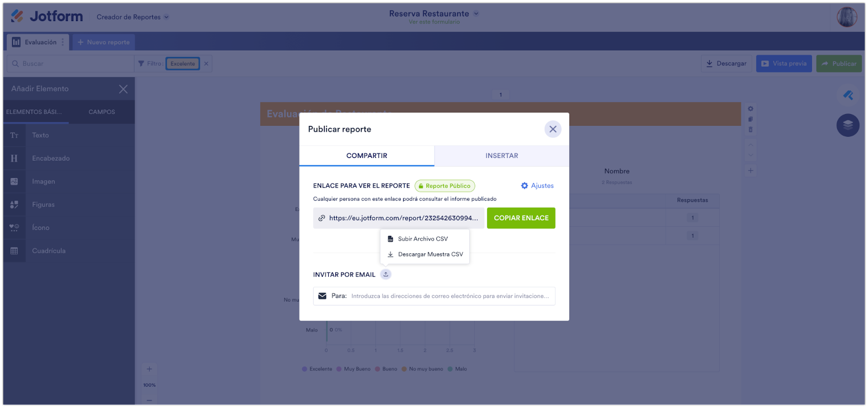Click the COPIAR ENLACE button
Image resolution: width=868 pixels, height=408 pixels.
click(x=521, y=218)
